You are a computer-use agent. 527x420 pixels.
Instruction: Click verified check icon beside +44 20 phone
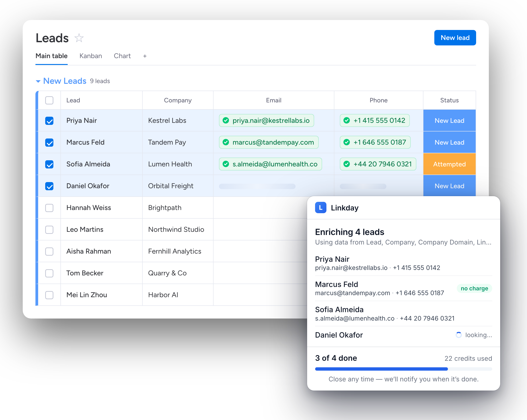pyautogui.click(x=346, y=164)
